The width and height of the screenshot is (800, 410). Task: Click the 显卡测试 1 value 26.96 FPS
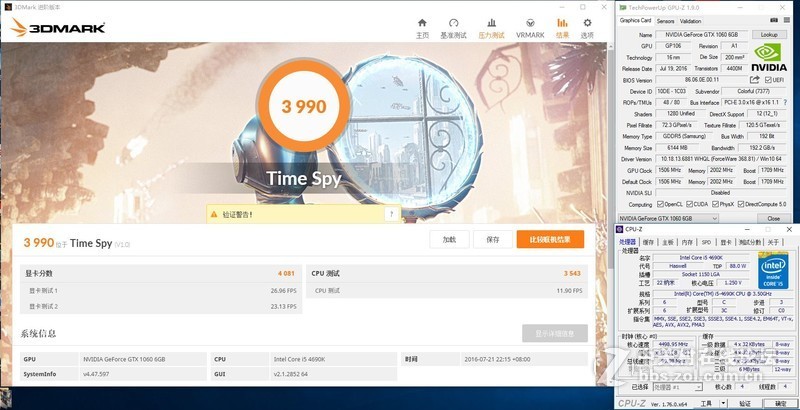coord(285,291)
